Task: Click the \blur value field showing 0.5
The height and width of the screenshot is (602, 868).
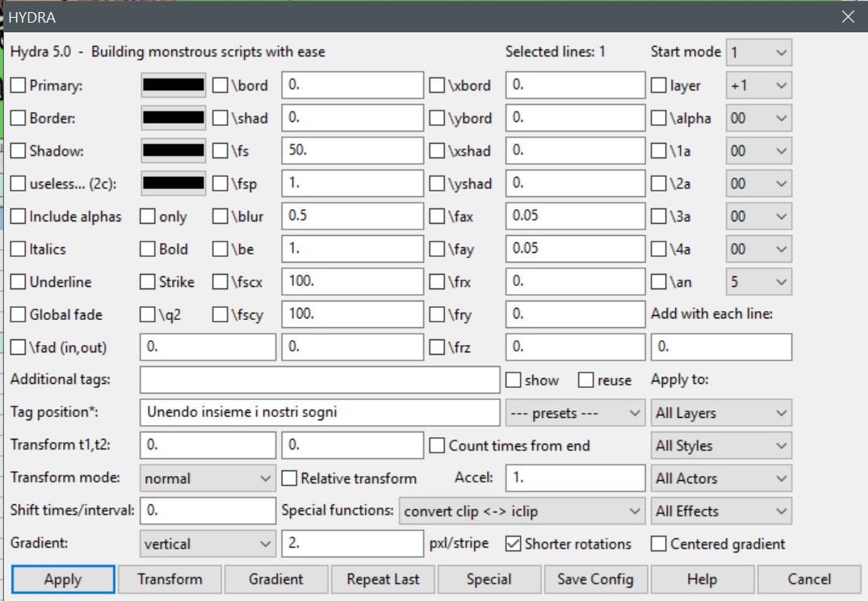Action: (353, 216)
